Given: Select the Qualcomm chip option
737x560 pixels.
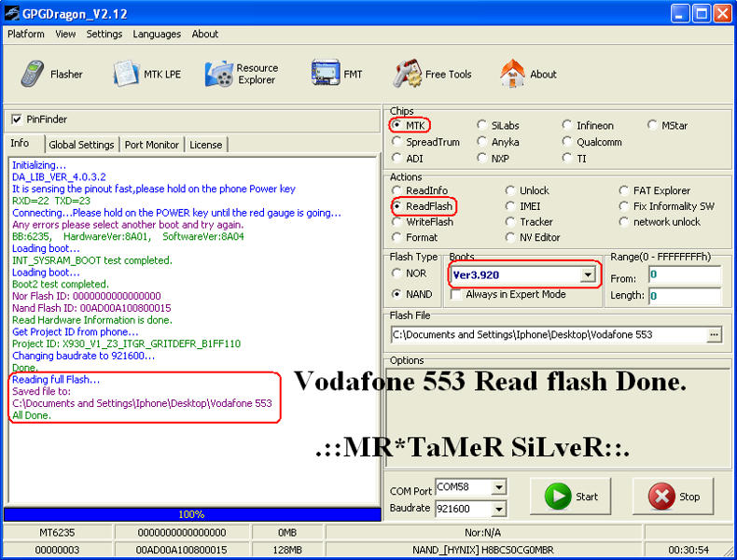Looking at the screenshot, I should [567, 142].
